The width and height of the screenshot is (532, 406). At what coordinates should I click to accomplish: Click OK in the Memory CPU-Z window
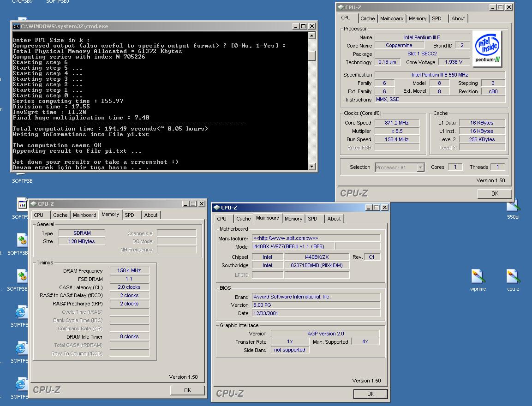coord(188,390)
